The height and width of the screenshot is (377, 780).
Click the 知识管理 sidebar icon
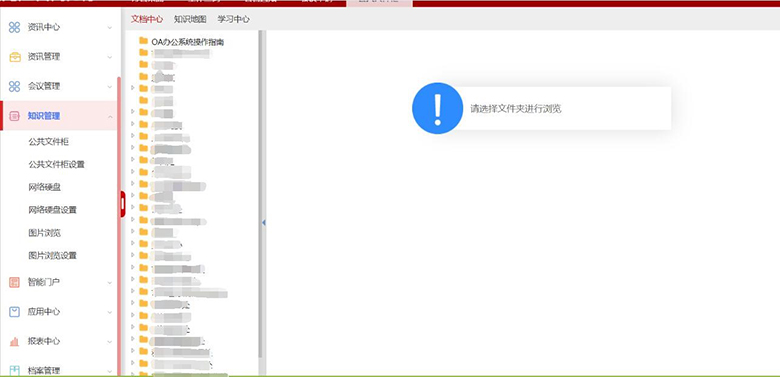(x=14, y=116)
